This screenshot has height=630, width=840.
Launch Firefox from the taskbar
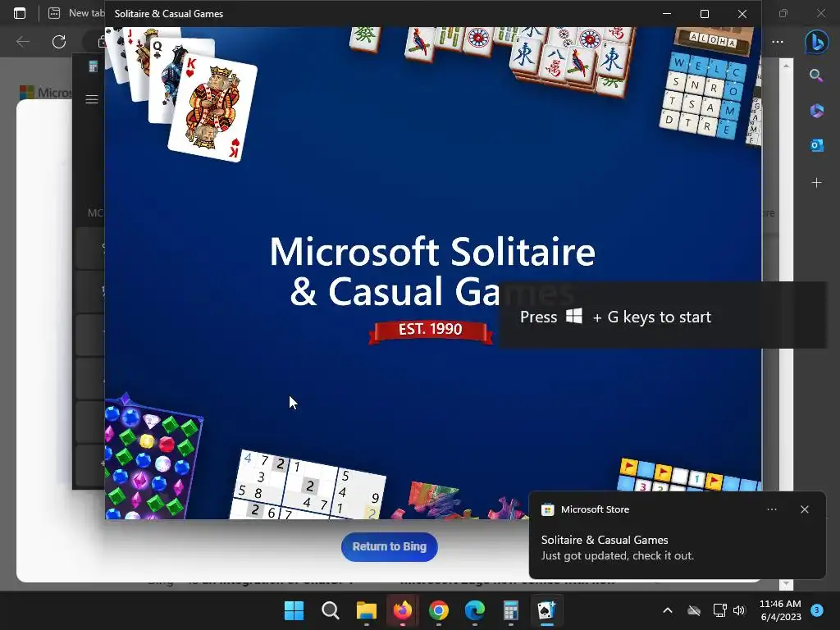402,610
